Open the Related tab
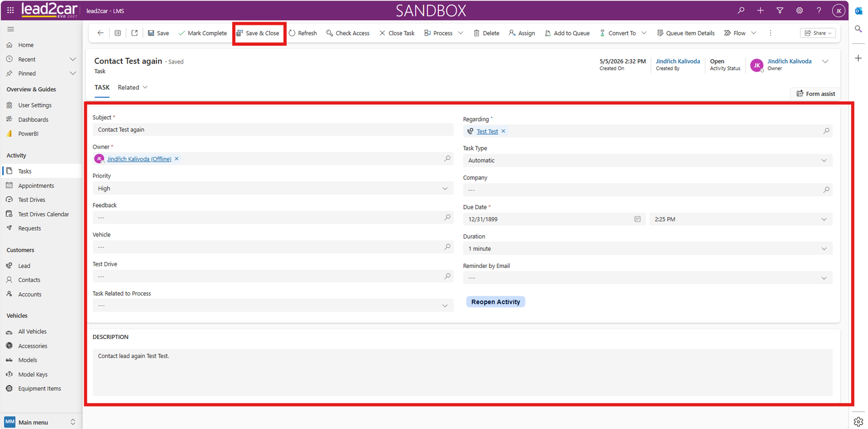This screenshot has height=429, width=868. 133,87
